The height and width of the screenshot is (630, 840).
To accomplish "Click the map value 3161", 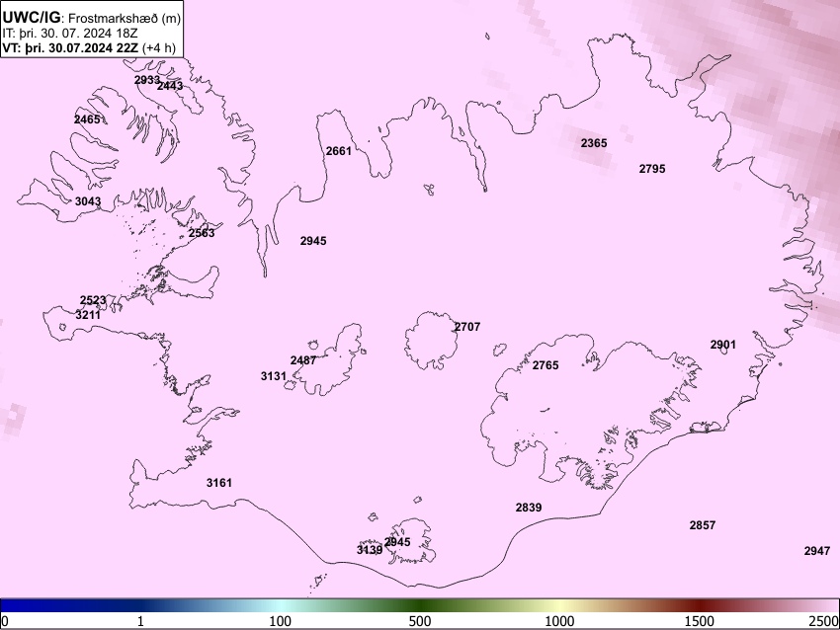I will (219, 483).
